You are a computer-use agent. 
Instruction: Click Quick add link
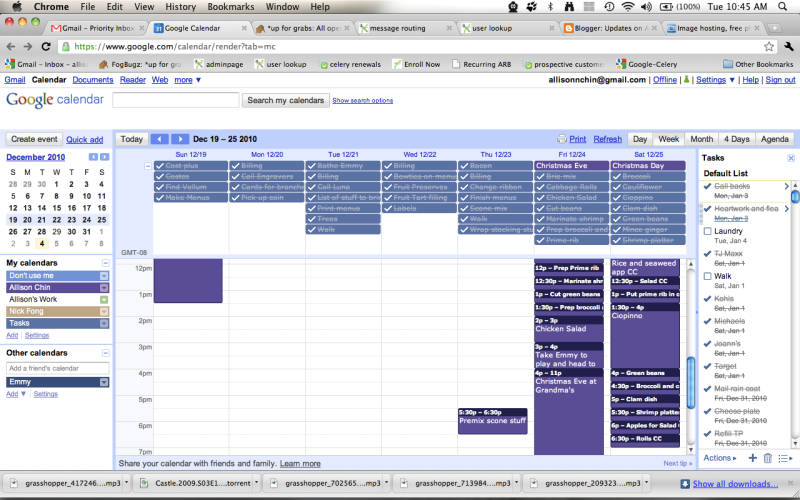(85, 139)
